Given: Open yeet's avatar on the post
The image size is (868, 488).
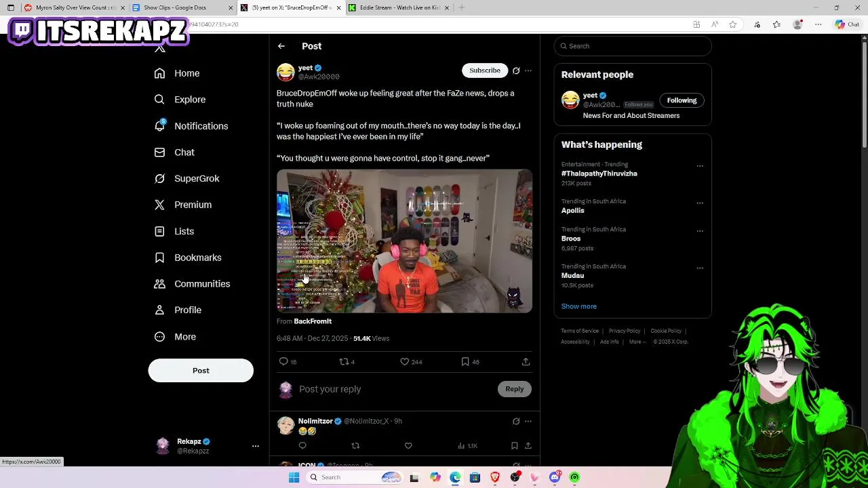Looking at the screenshot, I should [x=285, y=72].
